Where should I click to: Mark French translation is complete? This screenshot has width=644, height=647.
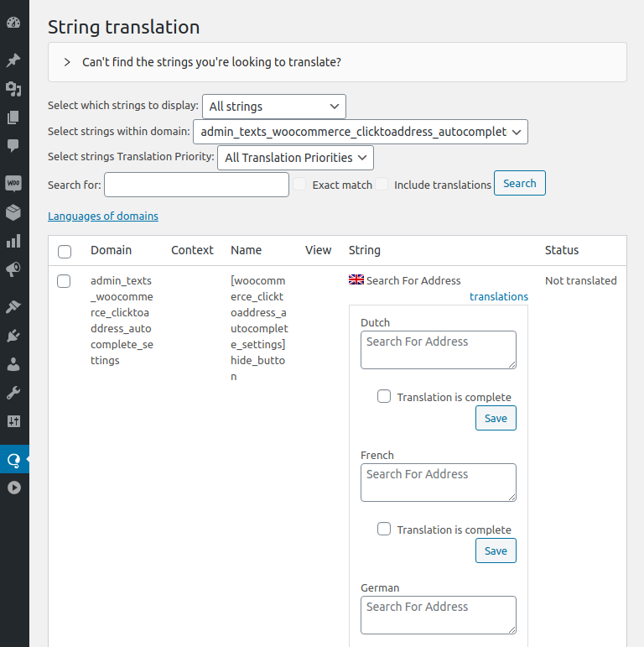(384, 529)
